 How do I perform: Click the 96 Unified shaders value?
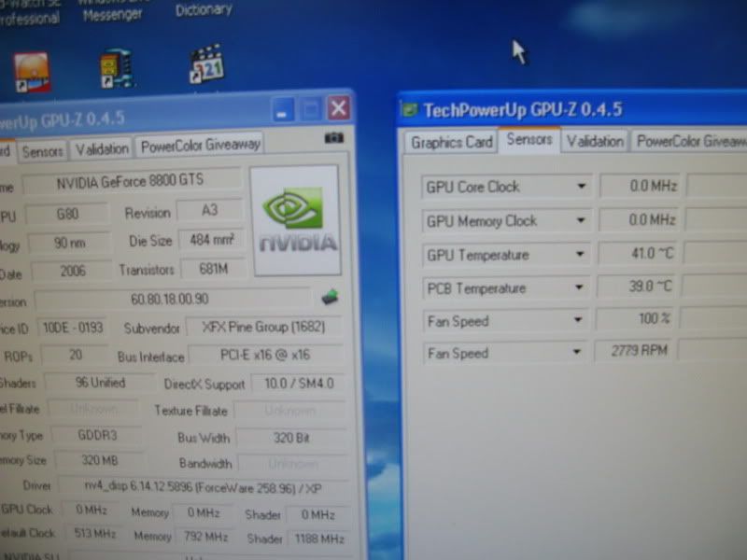pos(100,383)
